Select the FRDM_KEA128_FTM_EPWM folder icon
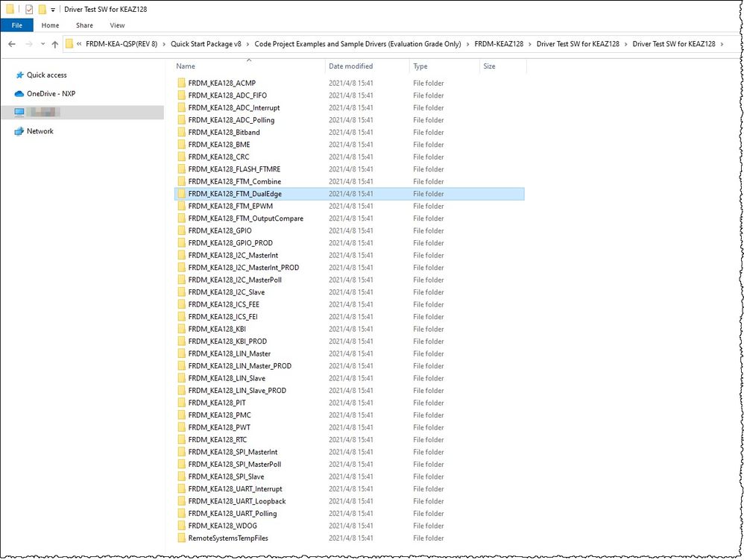This screenshot has width=744, height=560. click(182, 206)
